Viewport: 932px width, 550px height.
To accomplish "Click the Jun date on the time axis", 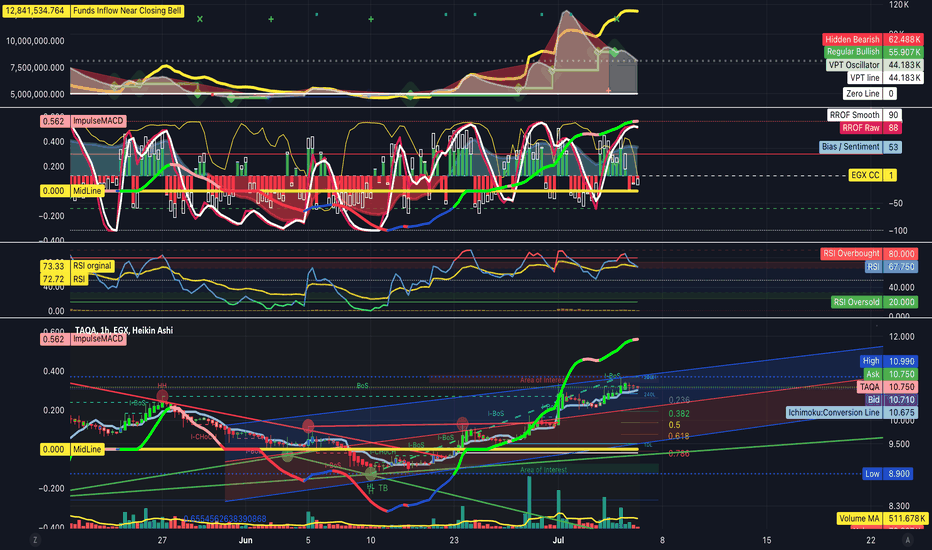I will coord(245,540).
